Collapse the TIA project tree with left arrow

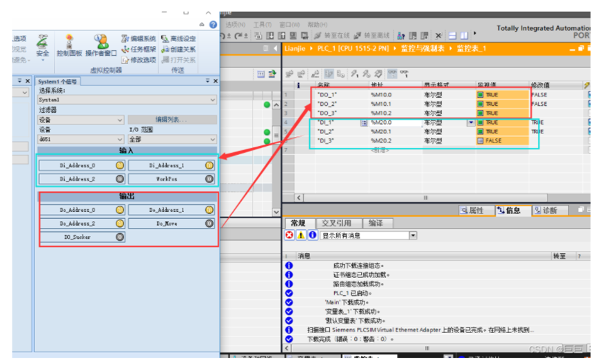(x=276, y=48)
